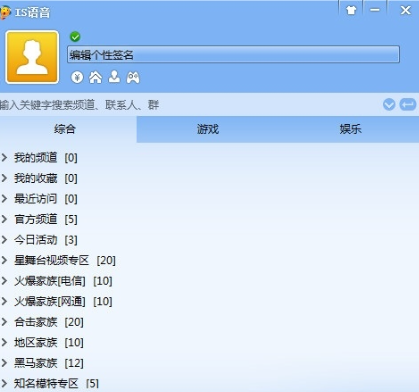
Task: Select the 最近访问 [0] row text
Action: coord(46,199)
